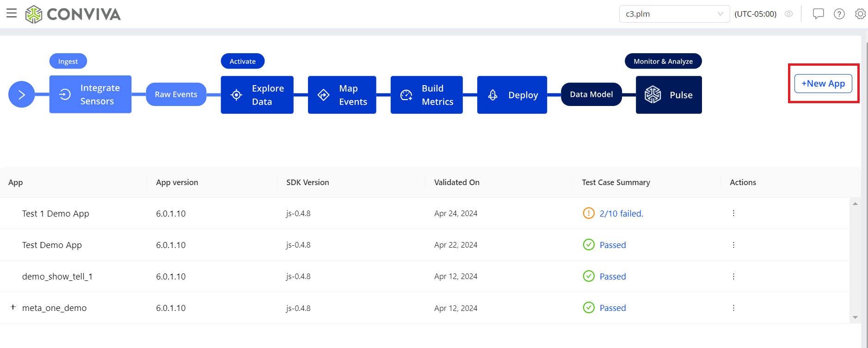Image resolution: width=868 pixels, height=348 pixels.
Task: Expand the meta_one_demo row
Action: pyautogui.click(x=13, y=307)
